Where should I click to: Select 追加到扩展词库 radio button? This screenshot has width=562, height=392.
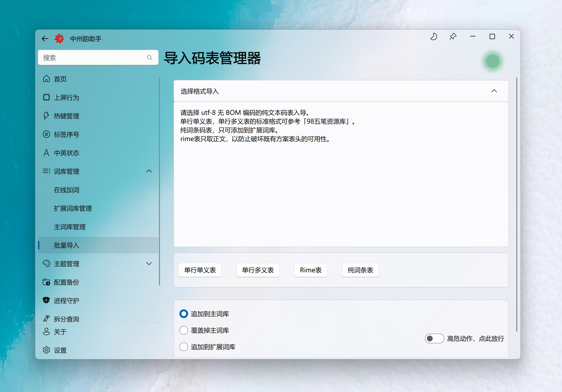184,346
